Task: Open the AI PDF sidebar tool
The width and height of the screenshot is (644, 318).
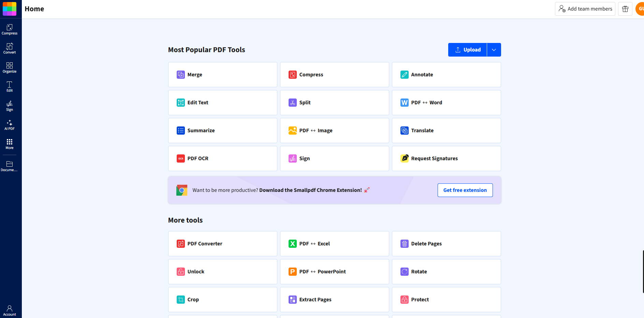Action: click(x=10, y=125)
